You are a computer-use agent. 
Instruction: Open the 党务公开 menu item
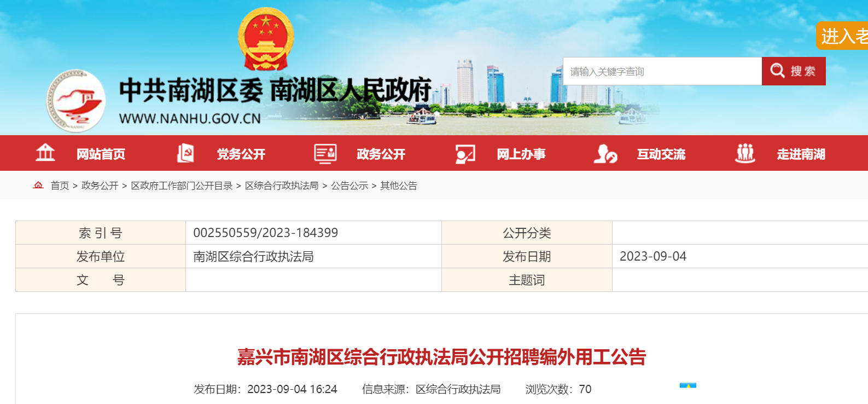point(241,154)
